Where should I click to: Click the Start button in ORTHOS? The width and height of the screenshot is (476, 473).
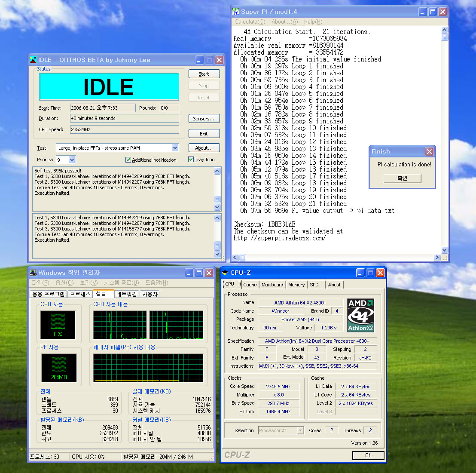point(204,74)
